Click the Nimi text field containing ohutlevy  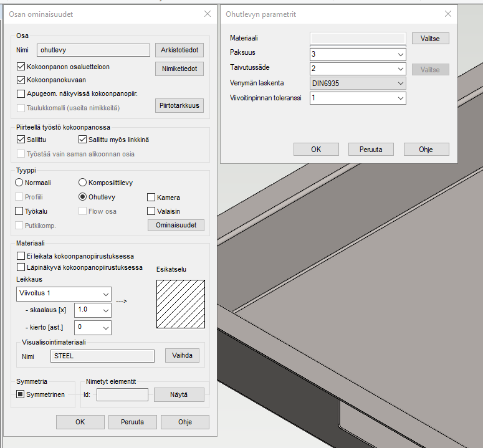click(93, 50)
